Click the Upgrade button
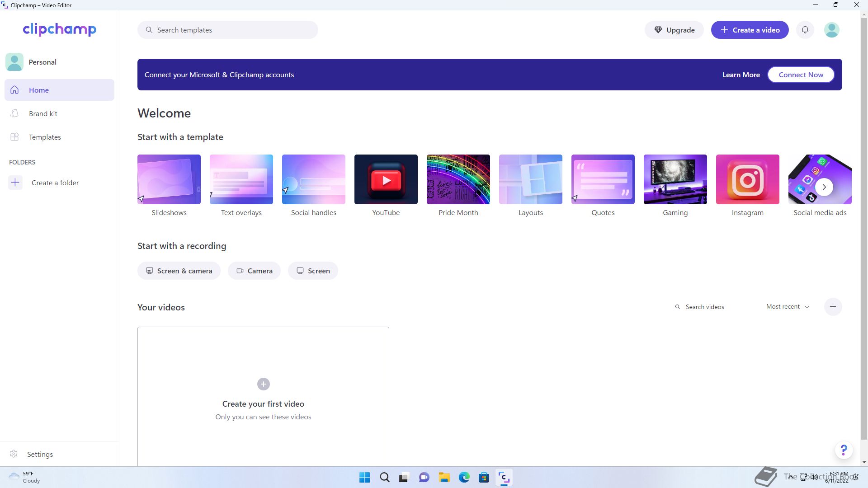This screenshot has height=488, width=868. [674, 30]
